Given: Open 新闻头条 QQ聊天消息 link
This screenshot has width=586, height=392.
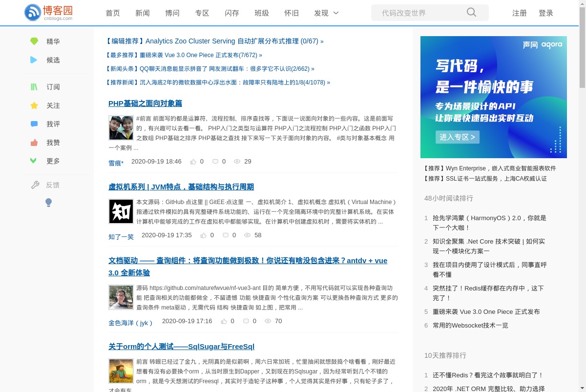Looking at the screenshot, I should (x=210, y=69).
